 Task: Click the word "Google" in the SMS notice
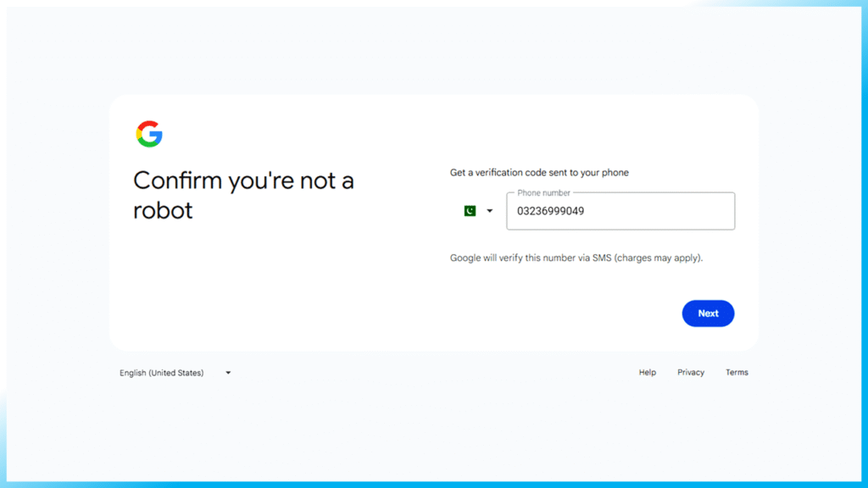[x=465, y=258]
